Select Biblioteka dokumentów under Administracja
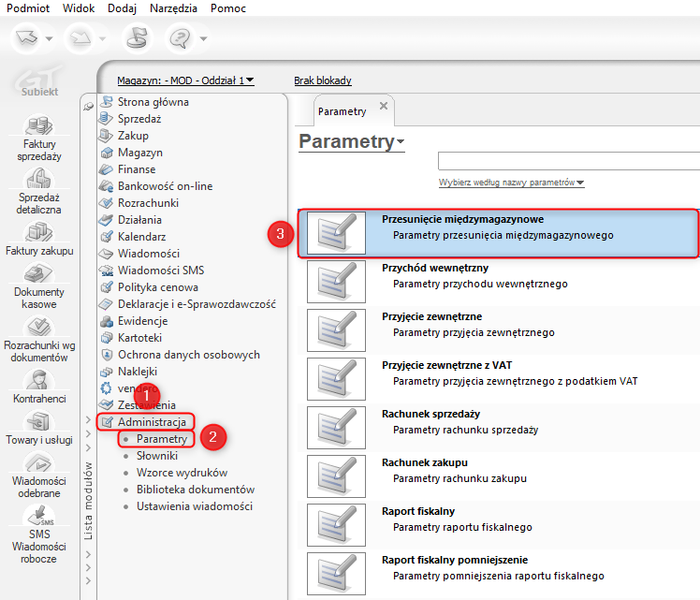The image size is (700, 600). pos(196,490)
